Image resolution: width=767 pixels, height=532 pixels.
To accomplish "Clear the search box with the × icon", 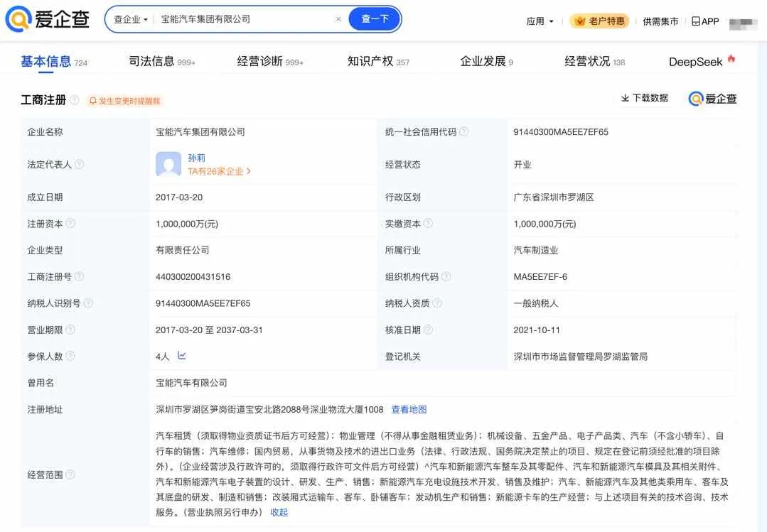I will [338, 19].
